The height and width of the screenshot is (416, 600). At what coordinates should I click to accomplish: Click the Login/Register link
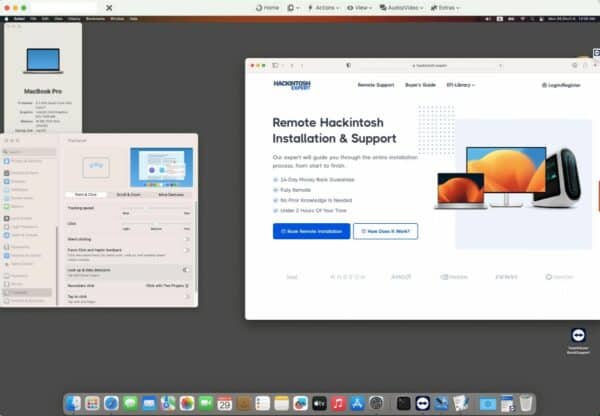tap(561, 85)
